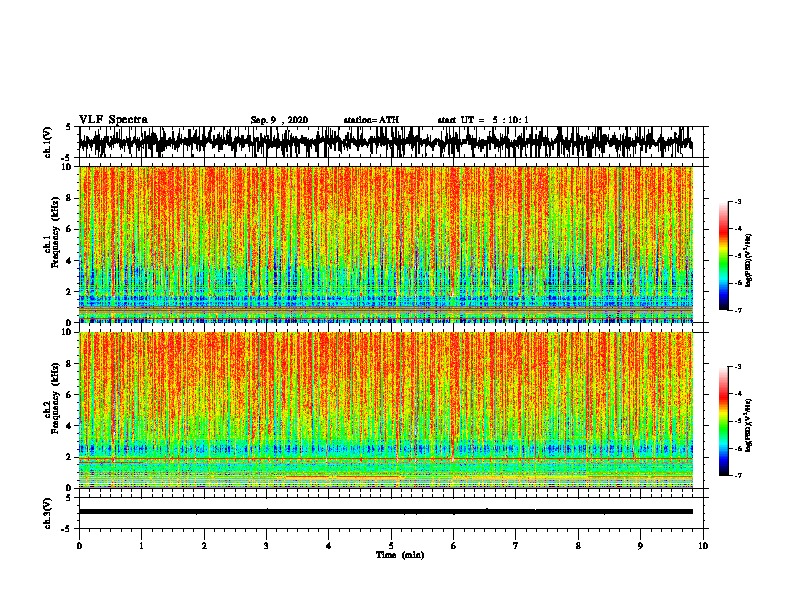Viewport: 792px width, 612px height.
Task: Click the "ch.3(V)" axis label
Action: click(x=48, y=513)
